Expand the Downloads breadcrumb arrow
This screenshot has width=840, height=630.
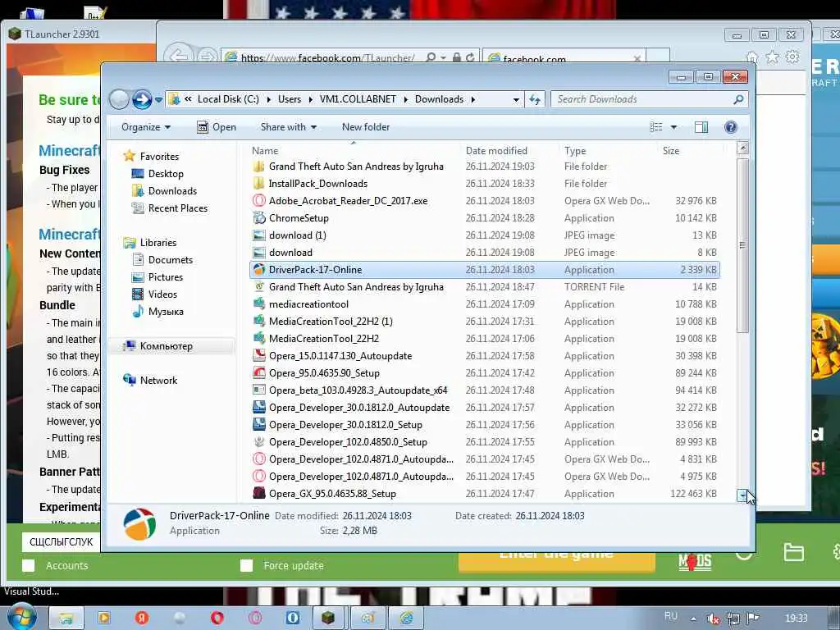473,99
